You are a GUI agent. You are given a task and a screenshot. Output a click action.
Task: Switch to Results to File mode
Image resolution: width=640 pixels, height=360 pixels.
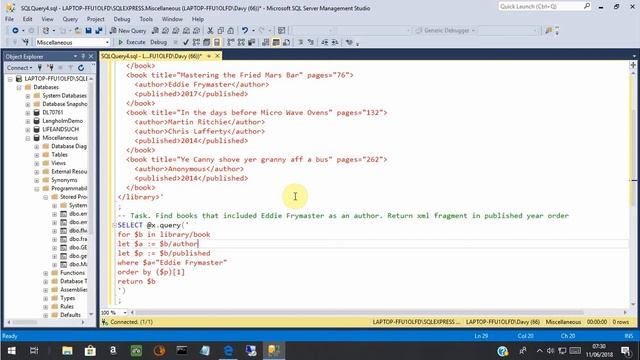tap(286, 42)
